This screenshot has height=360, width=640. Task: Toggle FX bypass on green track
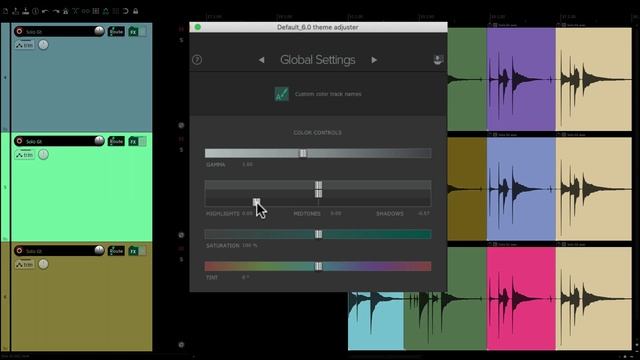coord(142,141)
